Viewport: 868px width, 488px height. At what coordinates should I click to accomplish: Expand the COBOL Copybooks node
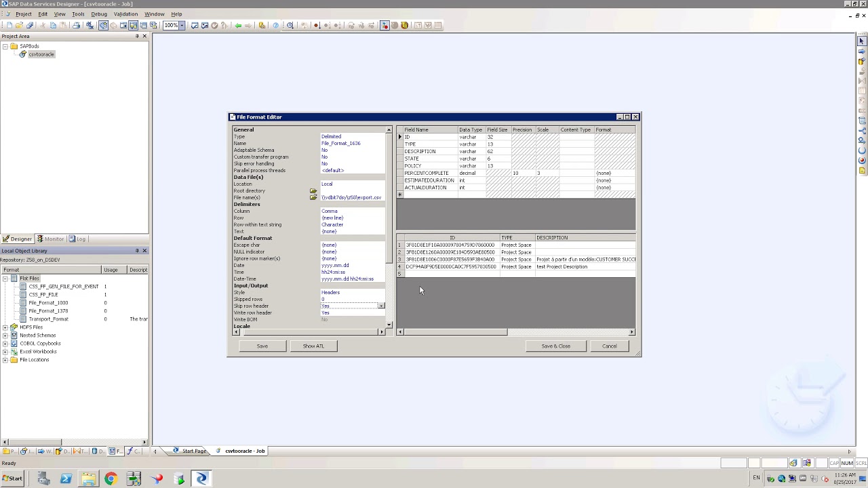click(5, 343)
